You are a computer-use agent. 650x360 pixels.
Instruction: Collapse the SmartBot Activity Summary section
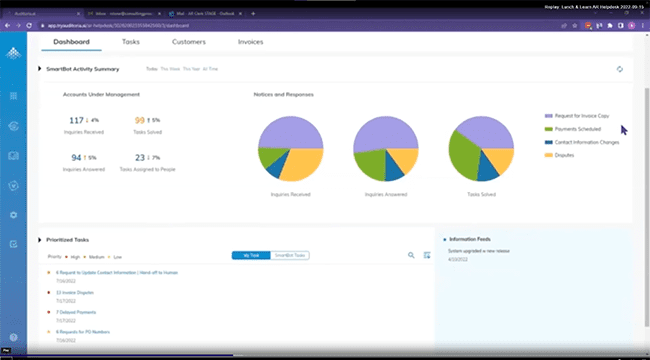pyautogui.click(x=39, y=68)
